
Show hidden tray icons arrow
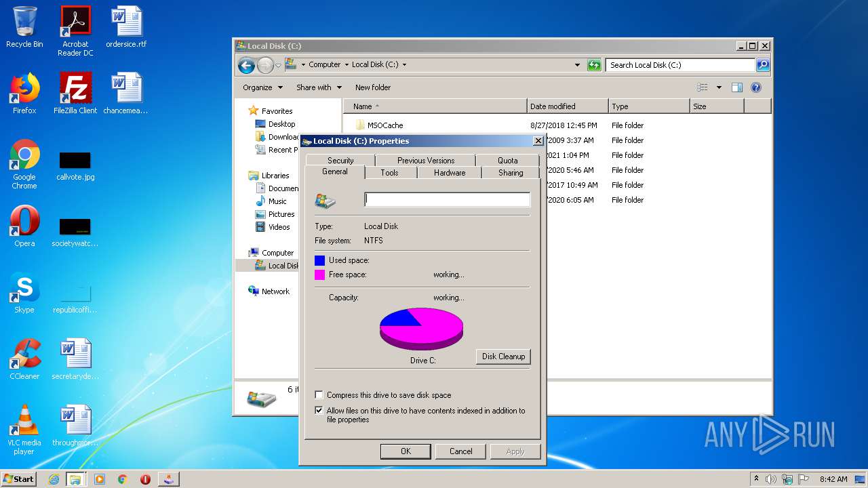pos(756,479)
